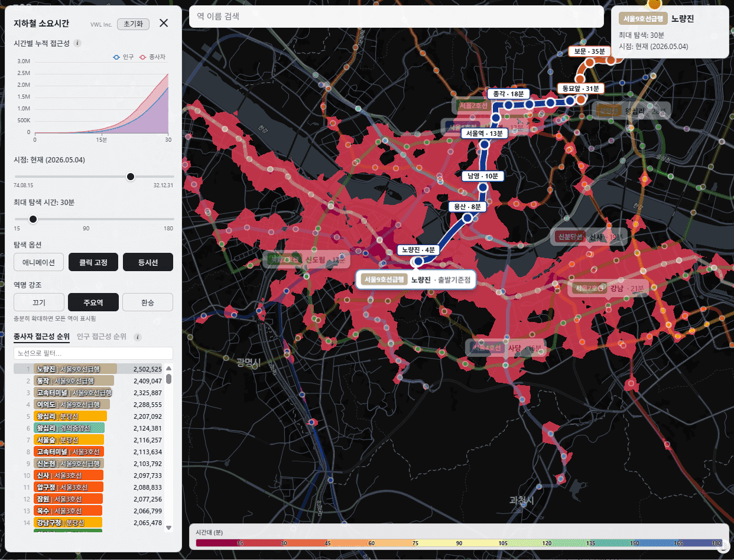Focus the 역 이름 검색 search box
Viewport: 734px width, 560px height.
(396, 17)
